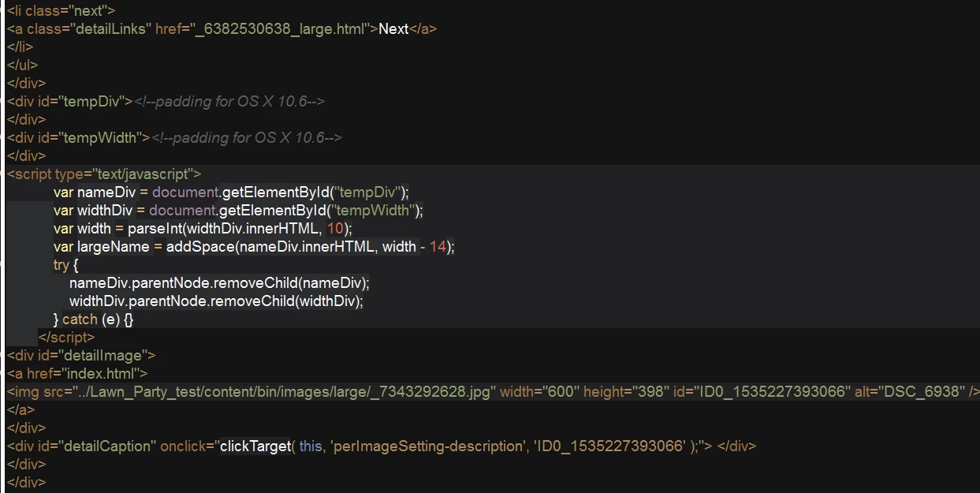Click the closing </a> tag below the img tag

(21, 410)
